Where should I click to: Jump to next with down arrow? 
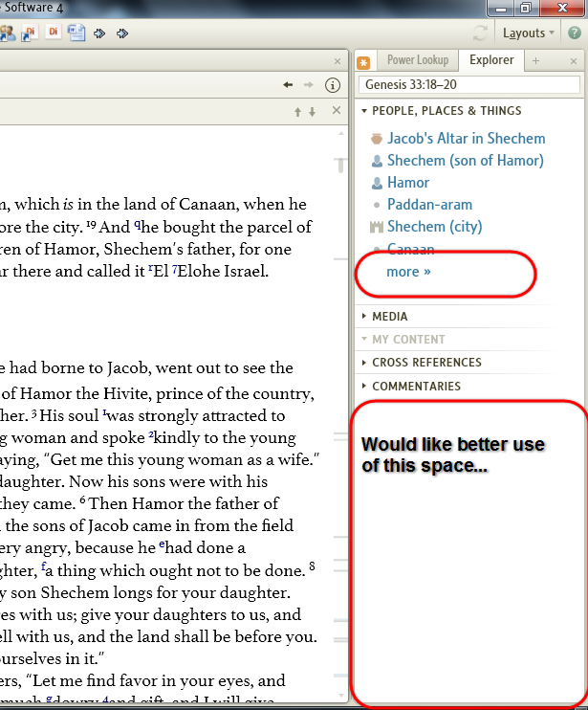pyautogui.click(x=312, y=112)
